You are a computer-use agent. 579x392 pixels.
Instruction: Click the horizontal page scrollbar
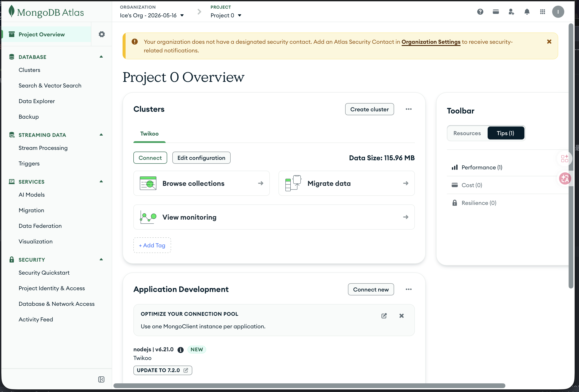pos(309,386)
